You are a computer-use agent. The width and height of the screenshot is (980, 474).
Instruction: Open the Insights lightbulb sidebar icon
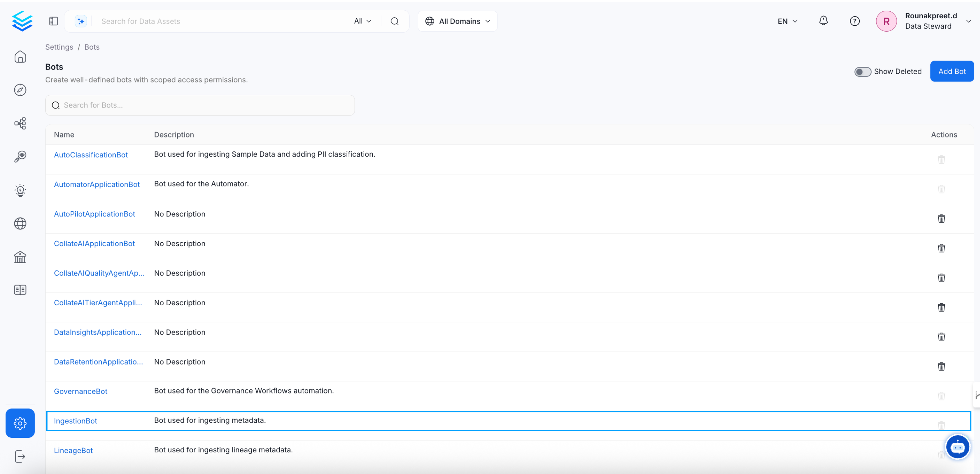(20, 190)
